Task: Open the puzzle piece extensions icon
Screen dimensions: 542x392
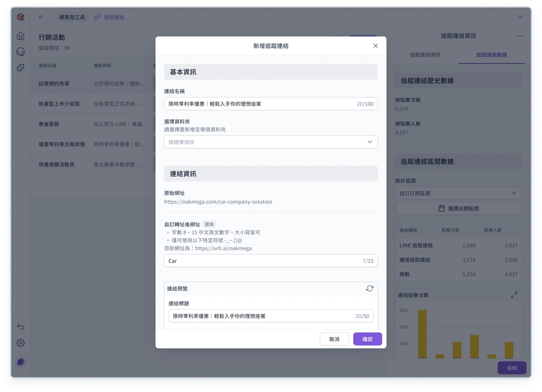Action: pos(20,67)
